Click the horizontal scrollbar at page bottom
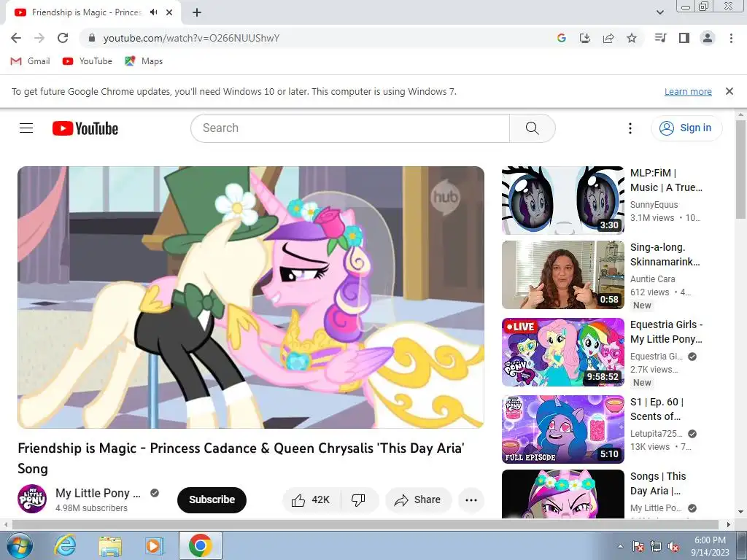The width and height of the screenshot is (747, 560). pos(365,524)
